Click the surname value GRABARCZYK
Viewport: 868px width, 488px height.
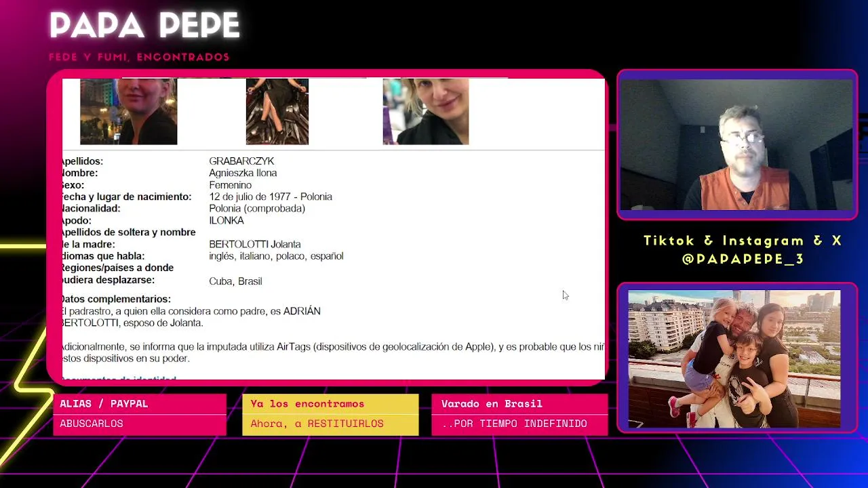pyautogui.click(x=241, y=161)
